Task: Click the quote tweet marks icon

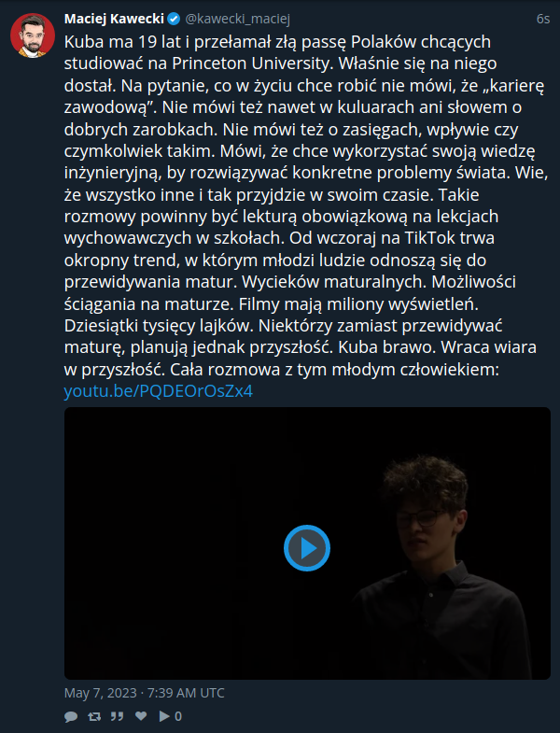Action: [x=118, y=716]
